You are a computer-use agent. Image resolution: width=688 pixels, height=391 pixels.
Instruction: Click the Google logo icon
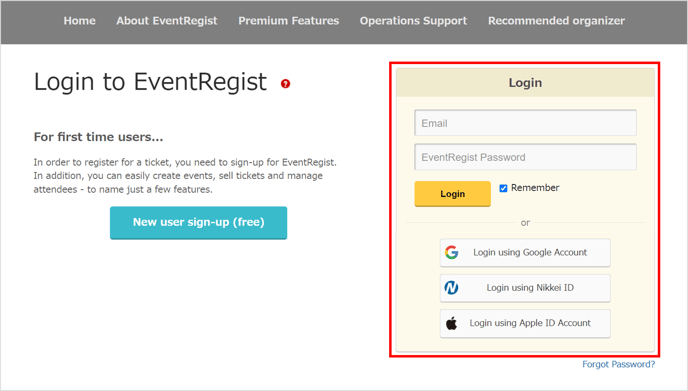[x=452, y=252]
